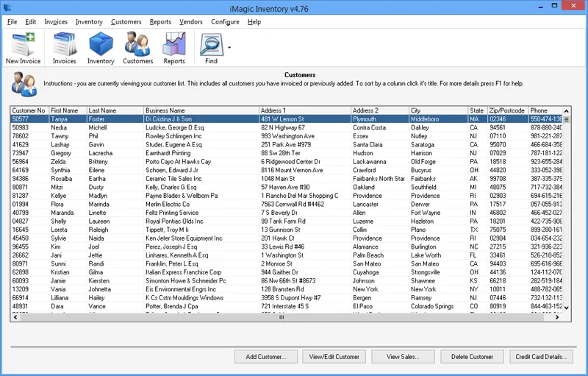The width and height of the screenshot is (588, 376).
Task: Click the Delete Customer button
Action: [472, 357]
